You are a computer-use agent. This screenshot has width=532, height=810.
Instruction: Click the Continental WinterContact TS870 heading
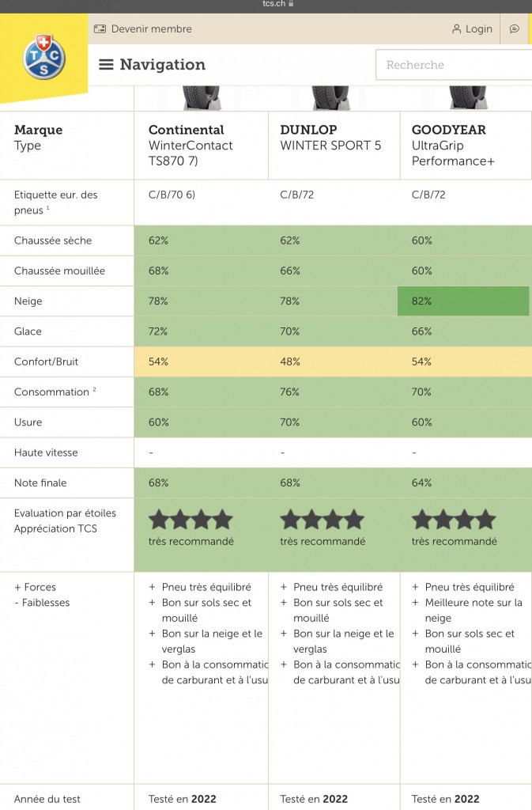click(x=191, y=146)
